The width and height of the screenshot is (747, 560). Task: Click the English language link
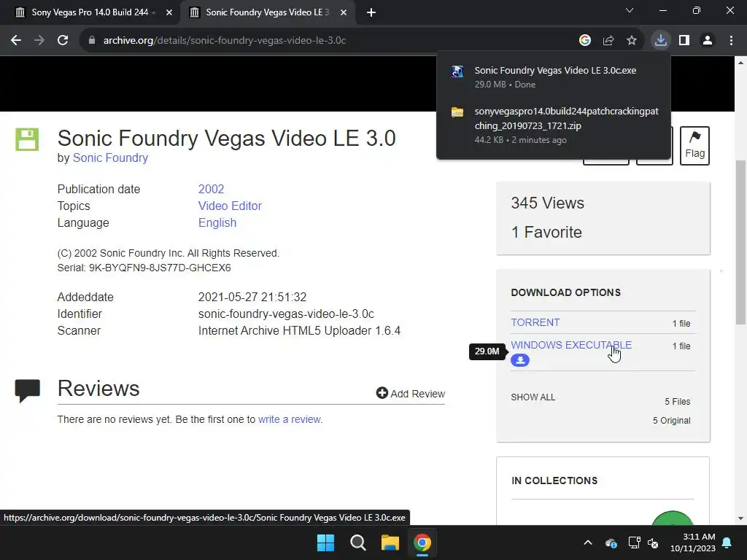click(x=217, y=223)
